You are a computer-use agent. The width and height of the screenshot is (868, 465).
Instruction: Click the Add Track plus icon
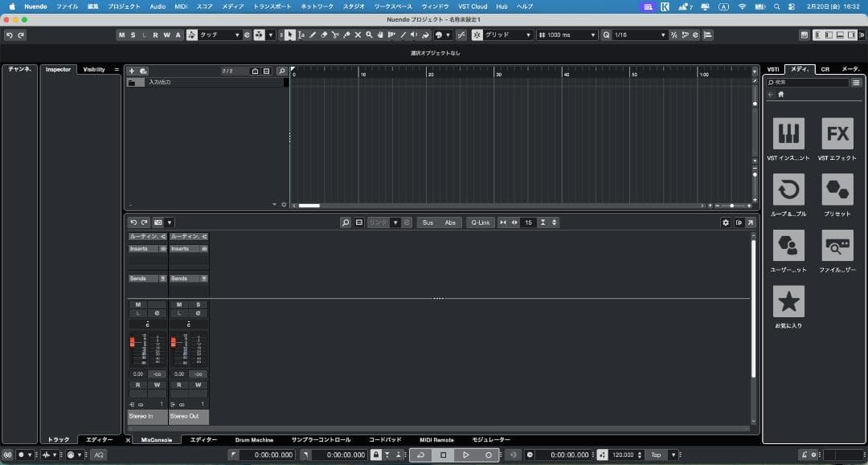(x=133, y=71)
